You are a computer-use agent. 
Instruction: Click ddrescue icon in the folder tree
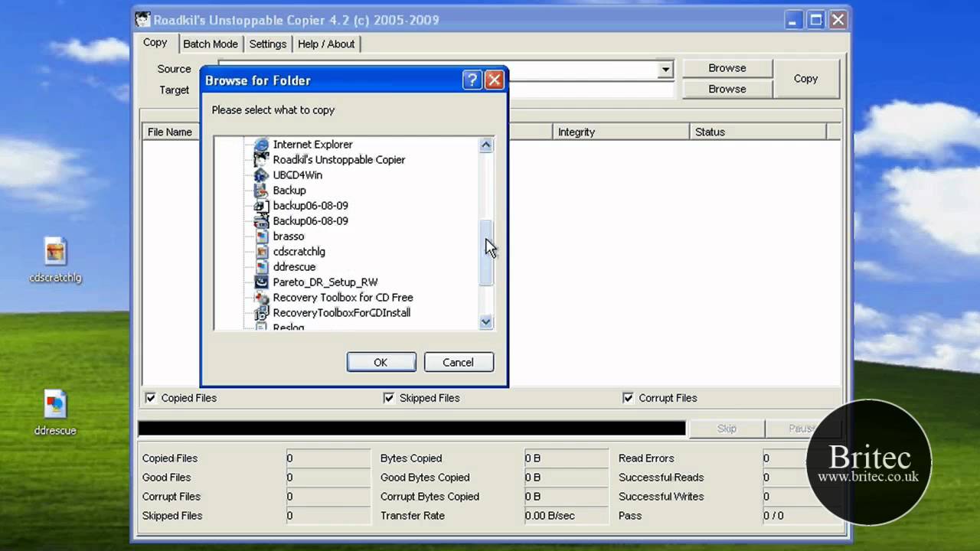coord(261,266)
